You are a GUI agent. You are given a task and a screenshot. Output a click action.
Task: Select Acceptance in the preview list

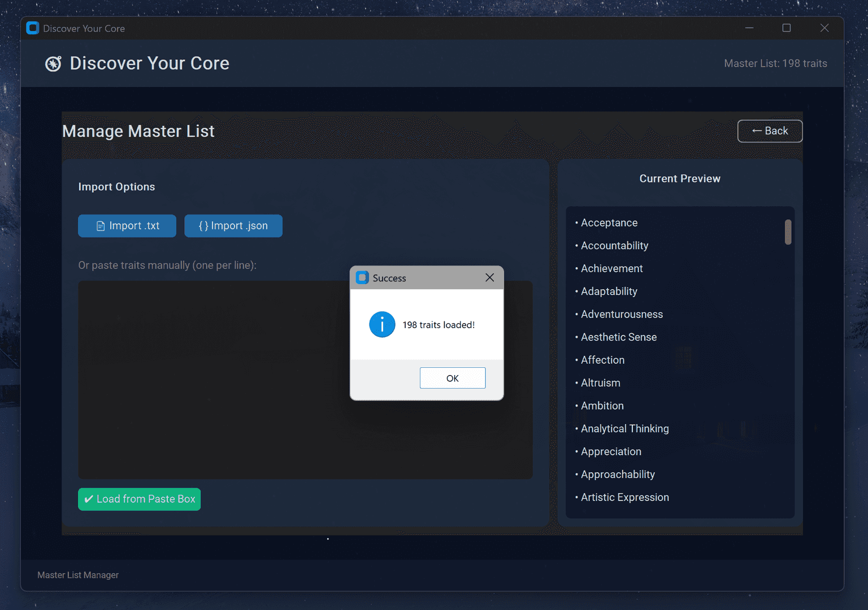pyautogui.click(x=609, y=223)
